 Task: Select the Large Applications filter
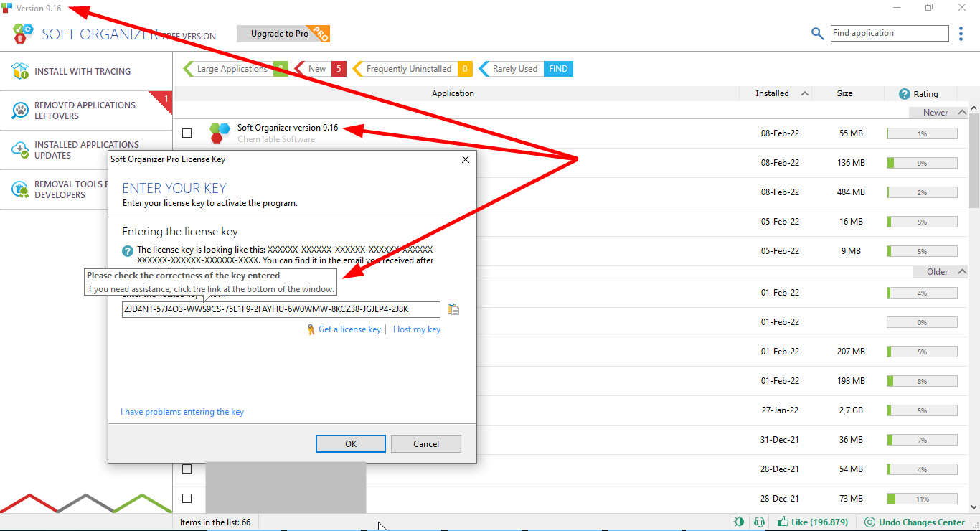tap(235, 69)
